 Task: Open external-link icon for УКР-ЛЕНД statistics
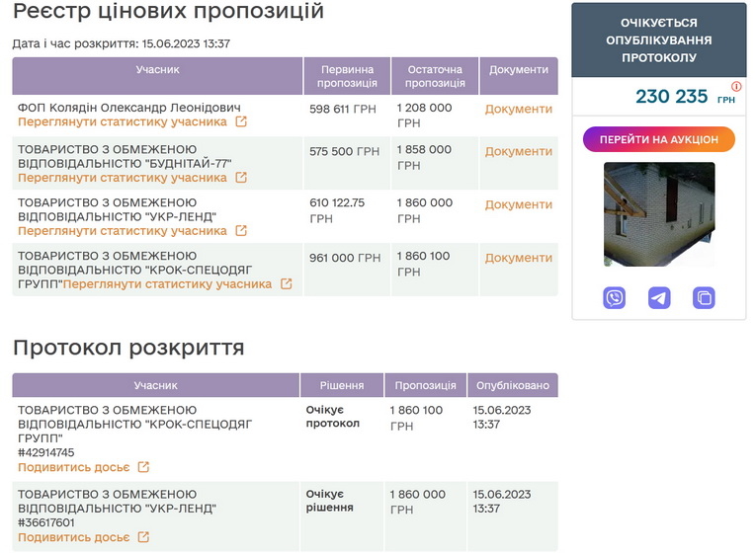(x=241, y=231)
